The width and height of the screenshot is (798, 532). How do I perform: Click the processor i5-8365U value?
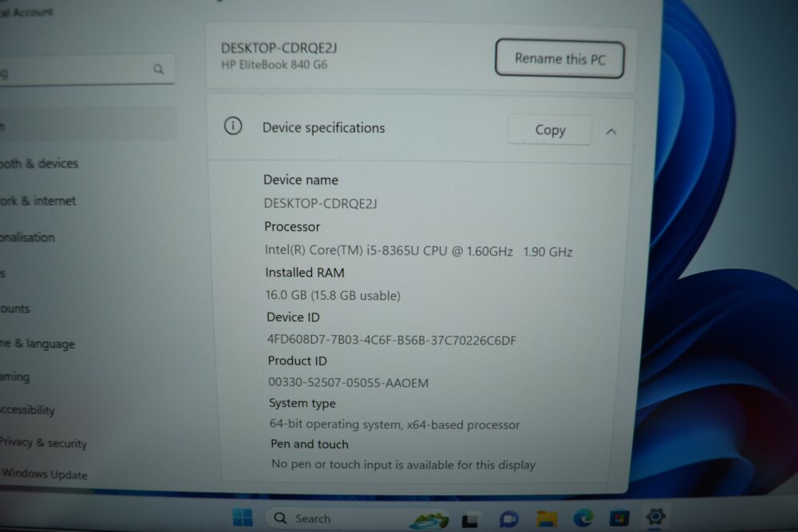(418, 250)
